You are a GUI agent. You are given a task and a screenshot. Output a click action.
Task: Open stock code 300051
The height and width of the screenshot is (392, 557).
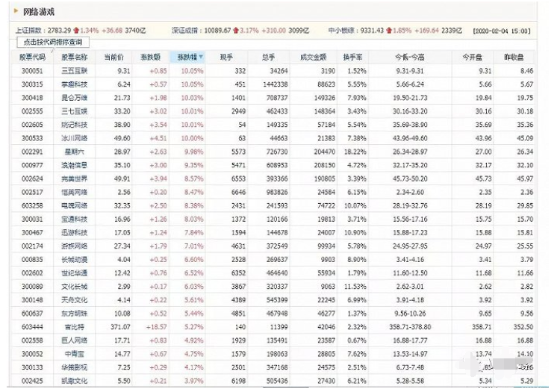pos(32,71)
